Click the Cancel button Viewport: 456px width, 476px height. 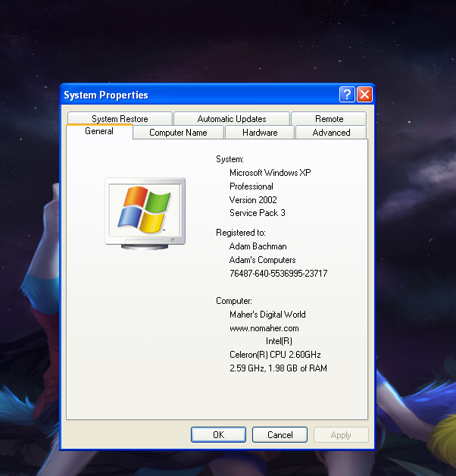280,435
